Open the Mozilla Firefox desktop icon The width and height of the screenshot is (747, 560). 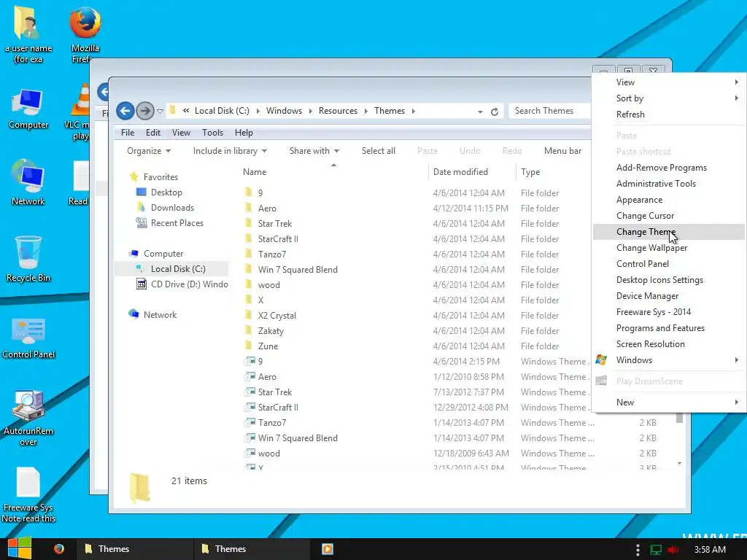point(85,34)
